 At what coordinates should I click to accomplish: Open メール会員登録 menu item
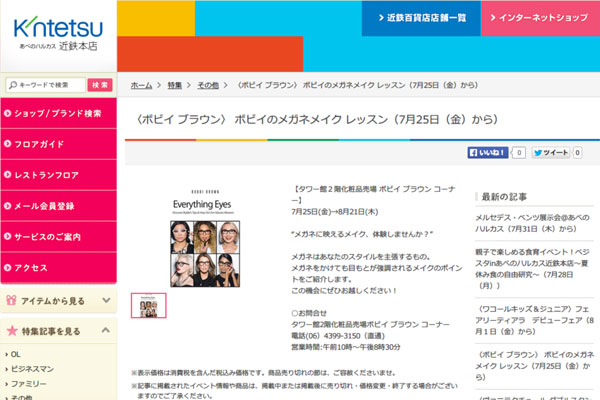[x=59, y=206]
